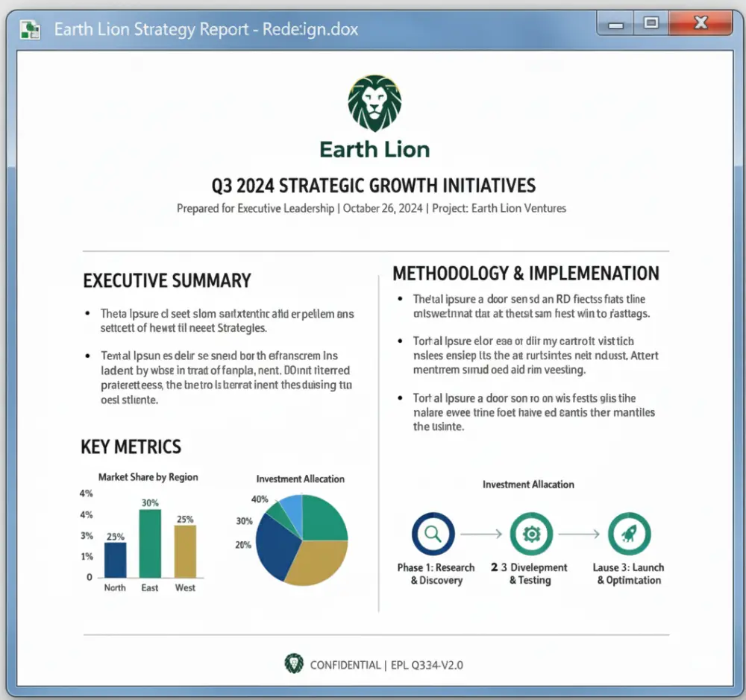Viewport: 746px width, 700px height.
Task: Click the '40%' pie chart label
Action: (x=260, y=499)
